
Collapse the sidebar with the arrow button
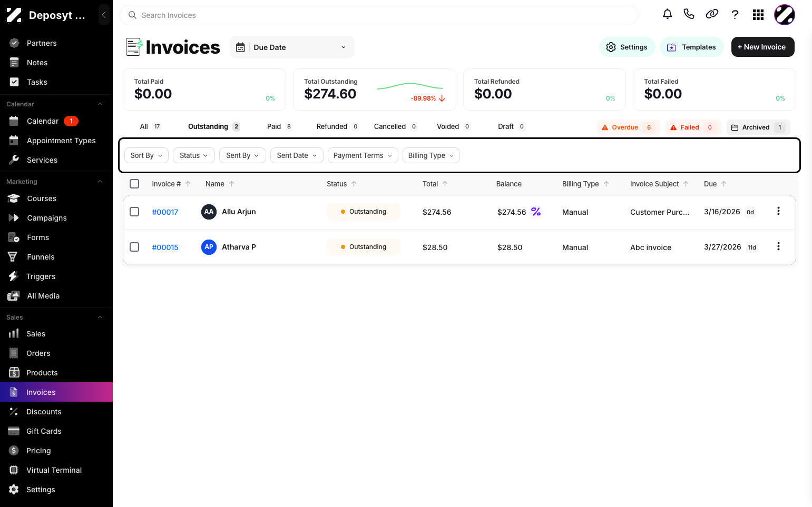click(x=104, y=15)
